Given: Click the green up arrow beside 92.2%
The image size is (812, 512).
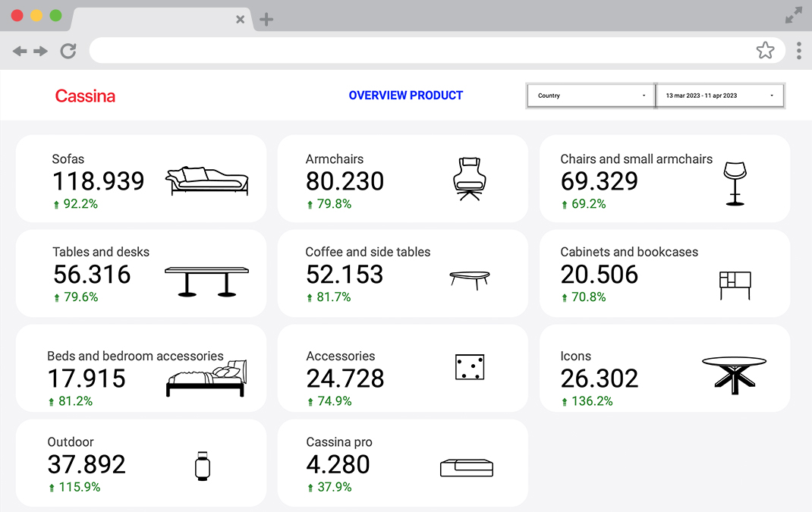Looking at the screenshot, I should click(56, 205).
